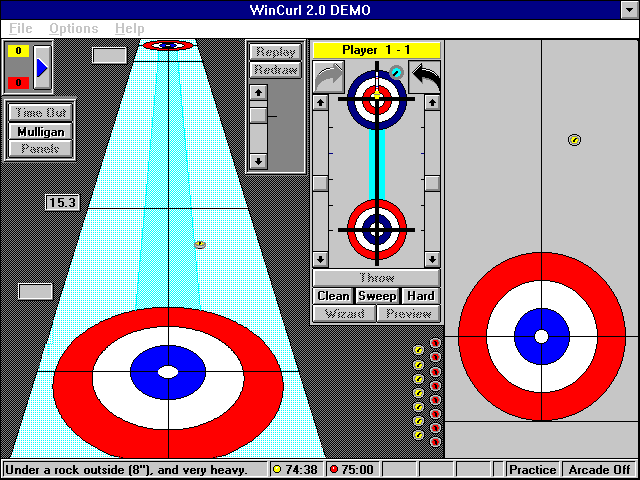Click the blue play arrow beside the scoreboard
The image size is (640, 480).
tap(42, 67)
